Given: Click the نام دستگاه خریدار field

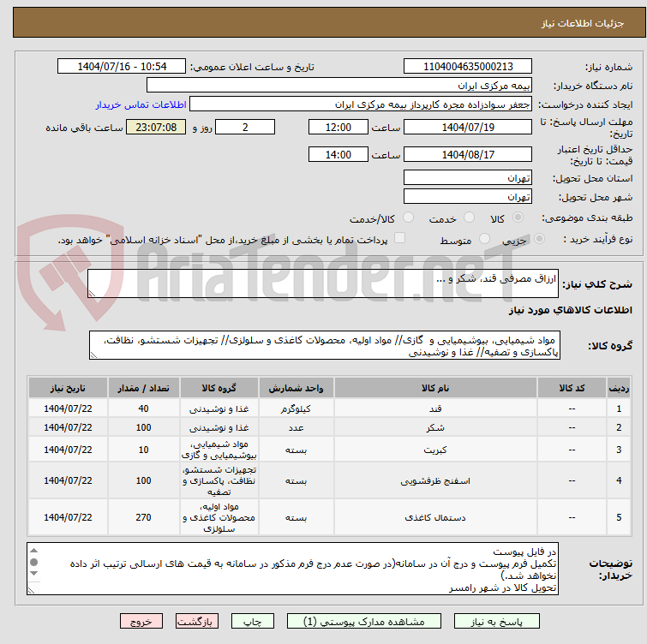Looking at the screenshot, I should point(338,85).
